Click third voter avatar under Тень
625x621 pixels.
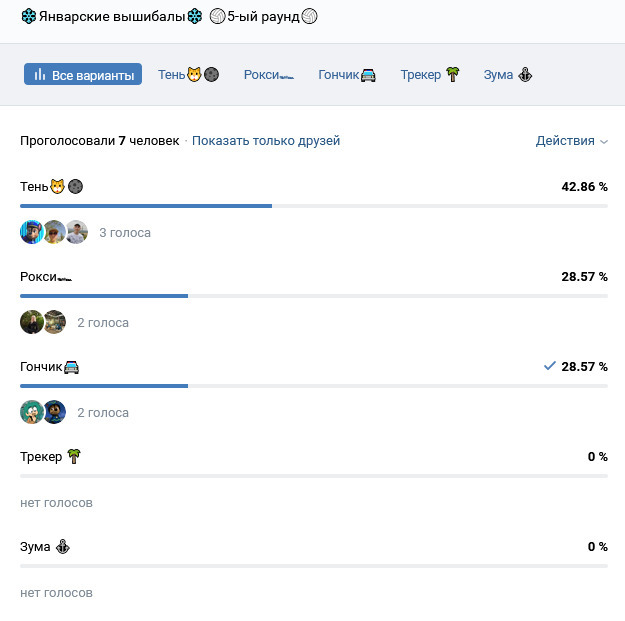(x=76, y=232)
